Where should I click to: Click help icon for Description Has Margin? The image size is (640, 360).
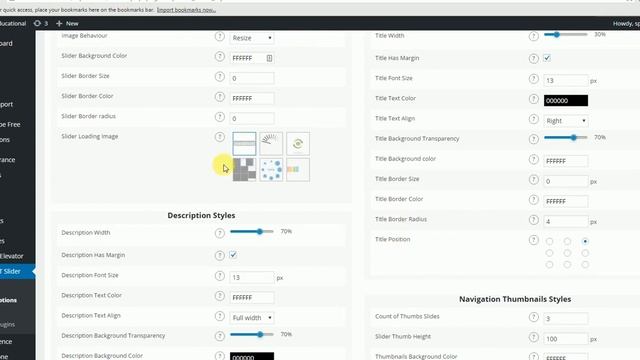220,256
